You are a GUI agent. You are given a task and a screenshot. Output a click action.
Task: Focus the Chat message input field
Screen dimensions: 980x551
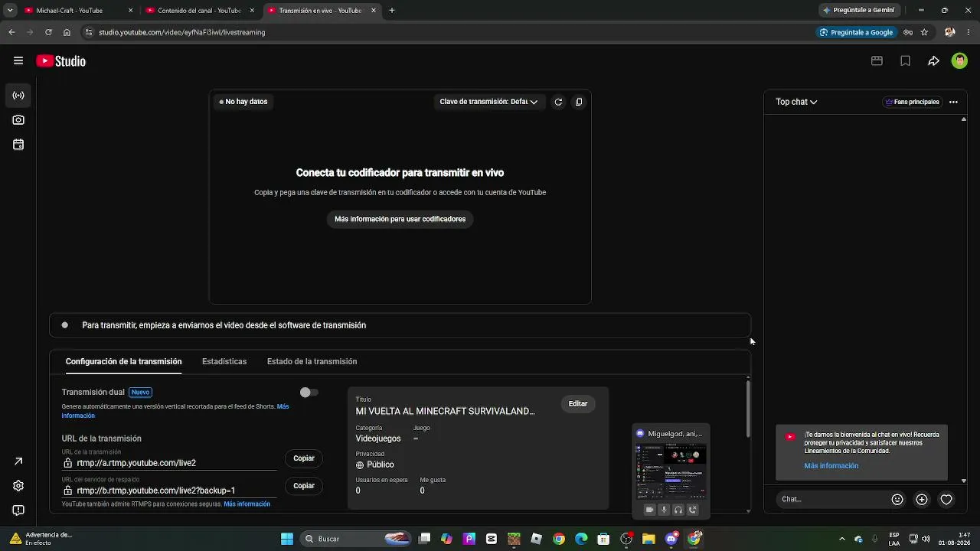coord(831,500)
